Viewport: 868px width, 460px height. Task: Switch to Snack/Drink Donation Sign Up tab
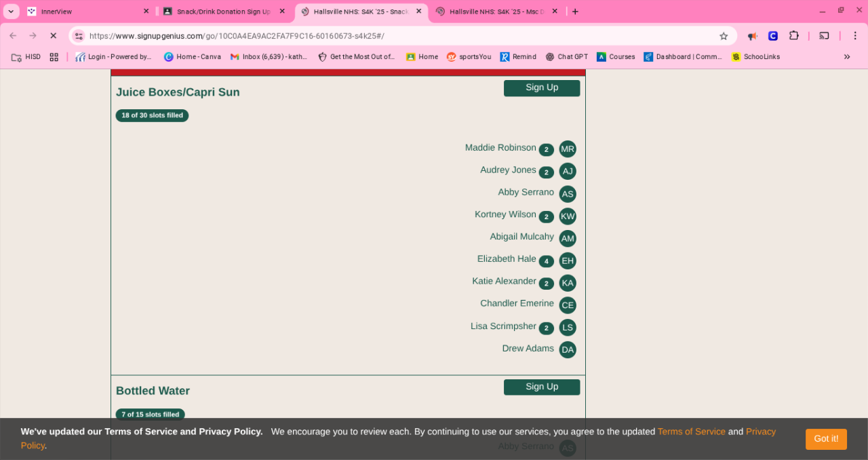point(224,12)
